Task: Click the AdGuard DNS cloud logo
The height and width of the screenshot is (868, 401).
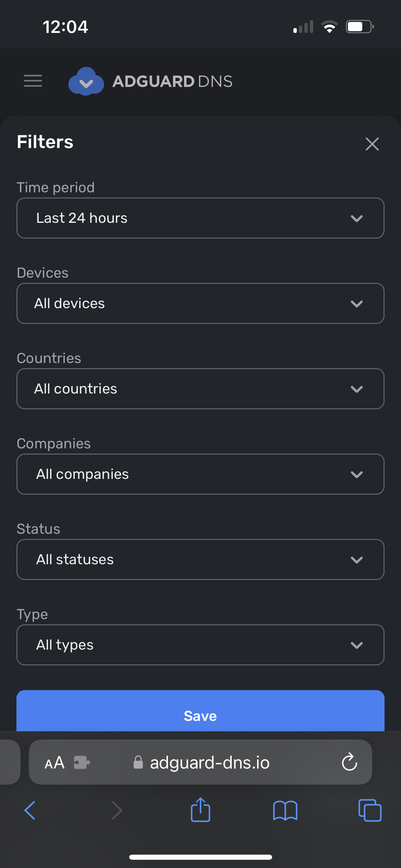Action: coord(86,81)
